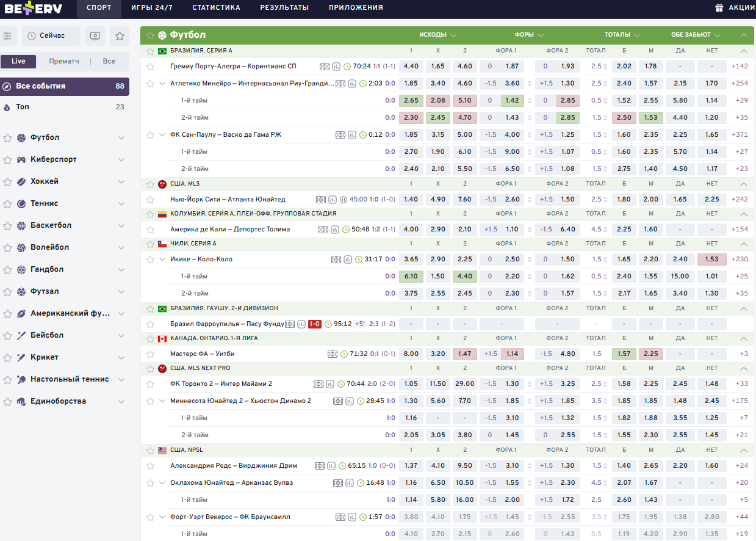Screen dimensions: 756x541
Task: Open the gift icon for Акции
Action: pyautogui.click(x=719, y=8)
